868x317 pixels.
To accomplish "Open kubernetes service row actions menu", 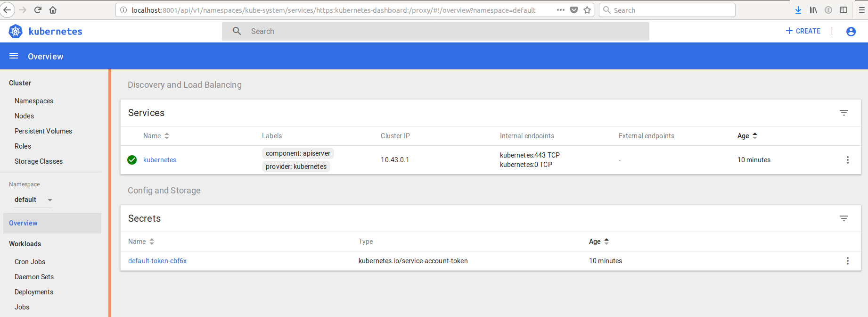I will click(847, 160).
